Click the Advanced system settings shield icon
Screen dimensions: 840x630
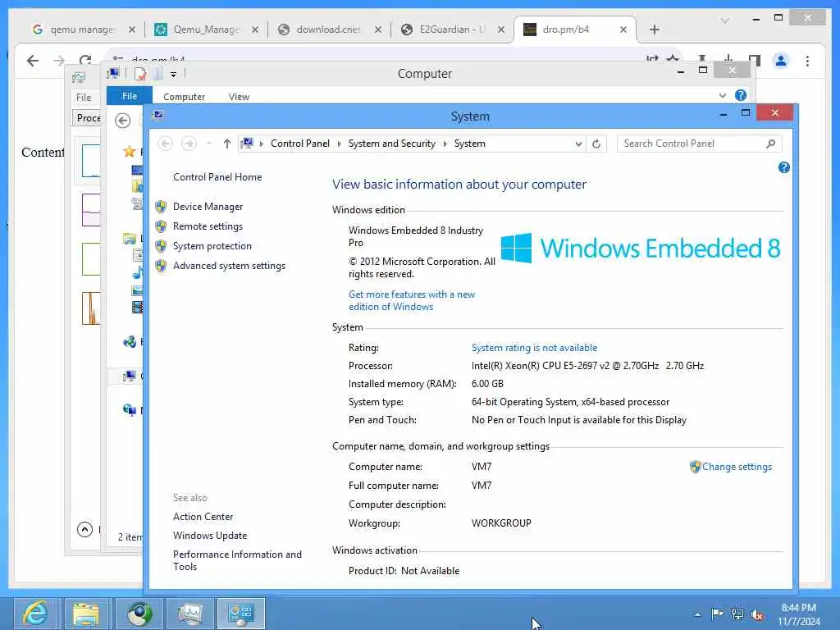click(161, 267)
